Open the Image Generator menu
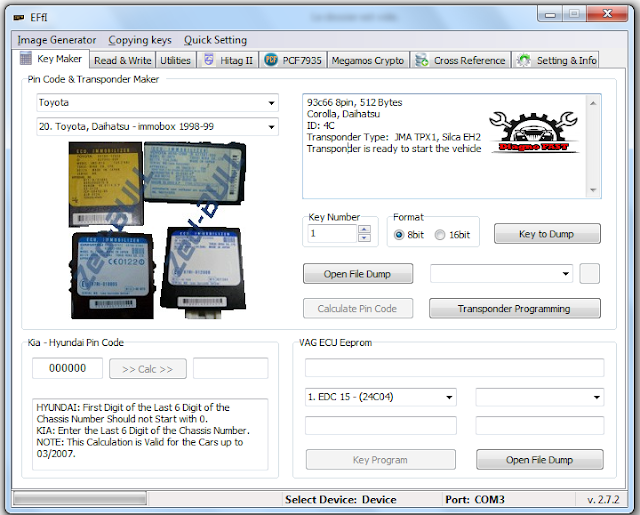This screenshot has height=515, width=640. point(57,40)
